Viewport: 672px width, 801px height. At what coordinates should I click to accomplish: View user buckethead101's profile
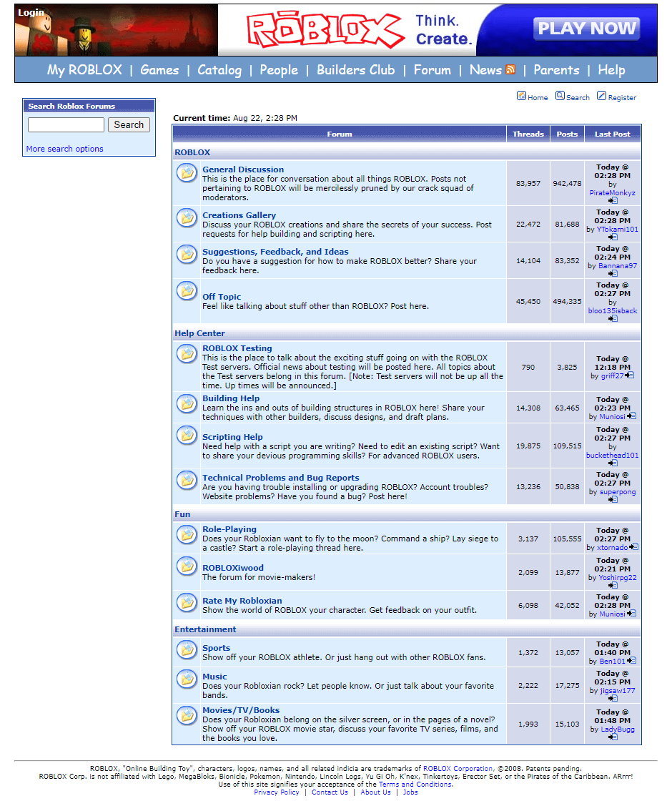pos(612,455)
